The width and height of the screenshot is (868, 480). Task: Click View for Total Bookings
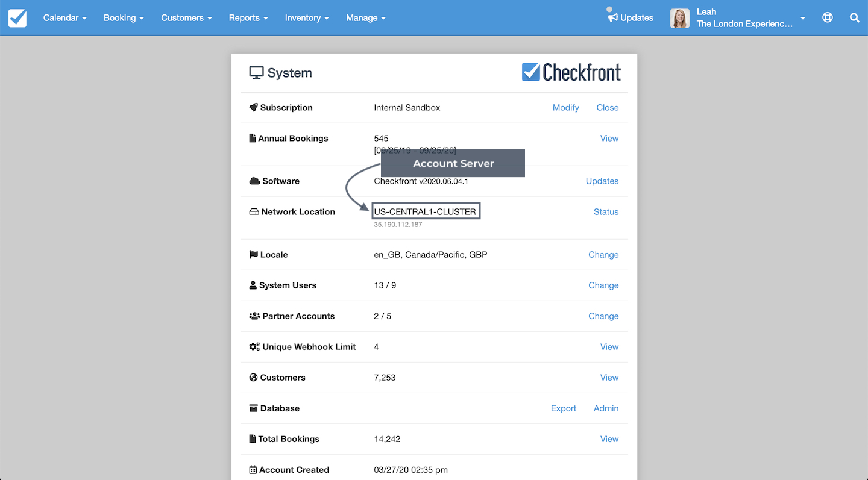[x=609, y=438]
